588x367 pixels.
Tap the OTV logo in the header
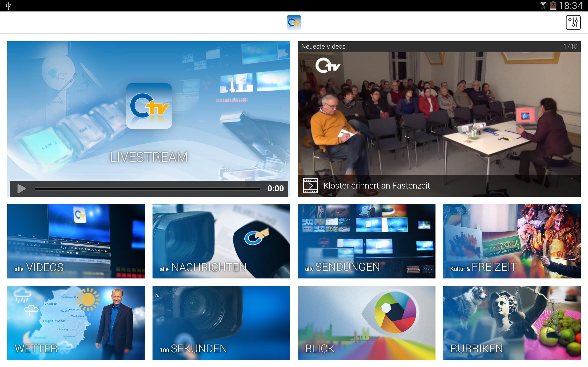(294, 22)
